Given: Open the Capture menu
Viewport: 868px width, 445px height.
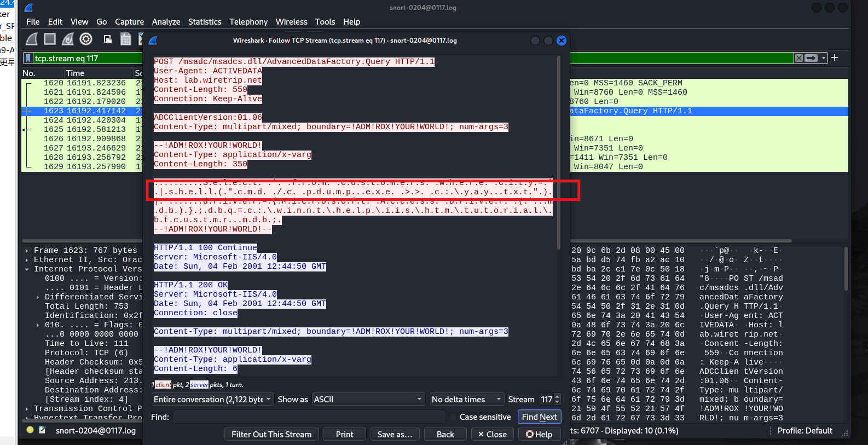Looking at the screenshot, I should [x=129, y=22].
